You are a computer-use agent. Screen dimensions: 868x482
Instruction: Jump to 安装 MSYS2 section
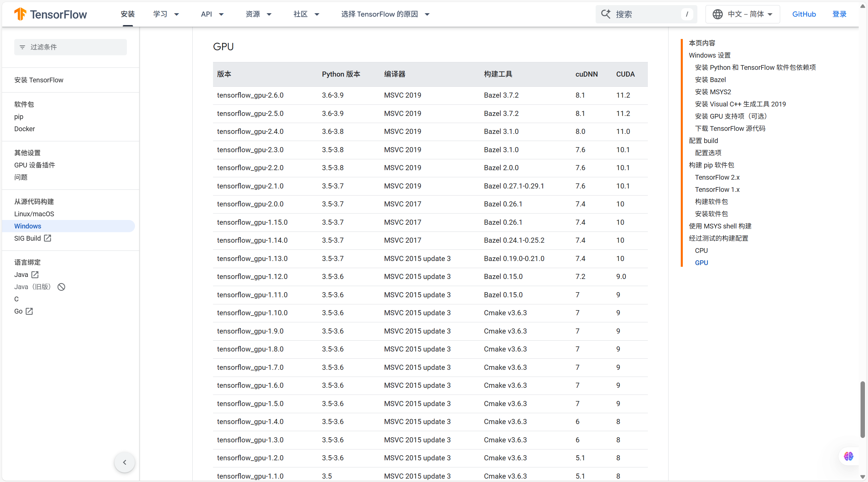713,92
